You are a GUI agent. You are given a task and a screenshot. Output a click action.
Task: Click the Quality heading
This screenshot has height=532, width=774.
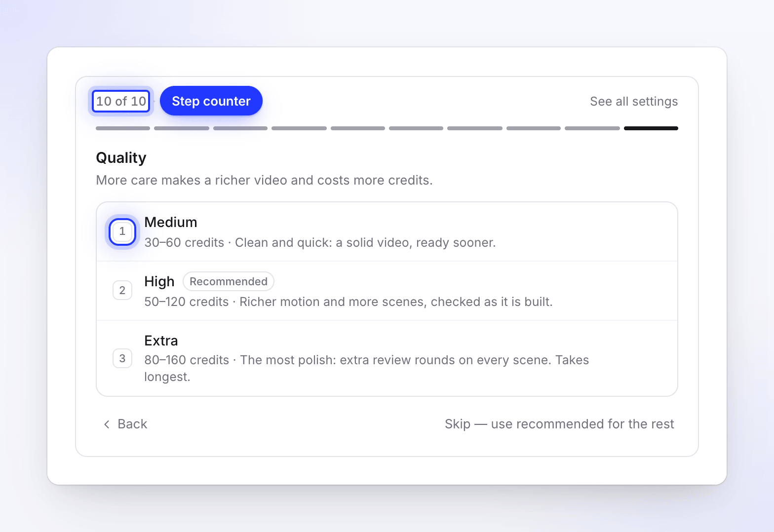(121, 158)
